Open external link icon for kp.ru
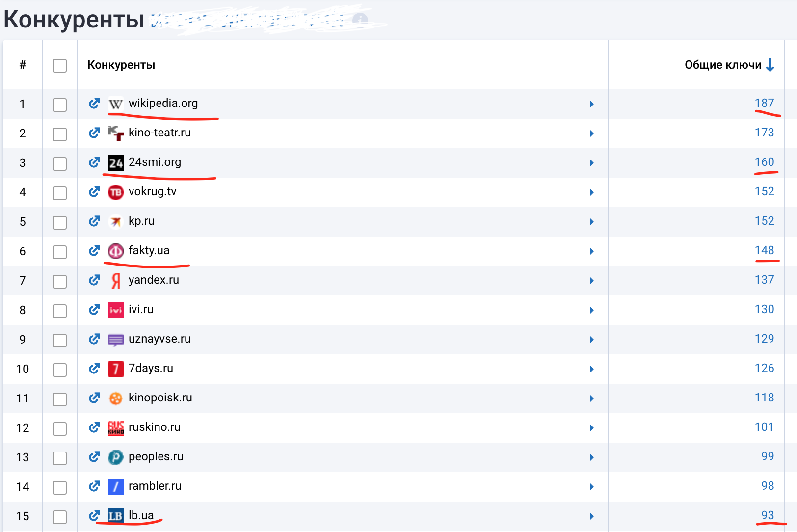The width and height of the screenshot is (797, 532). 94,221
